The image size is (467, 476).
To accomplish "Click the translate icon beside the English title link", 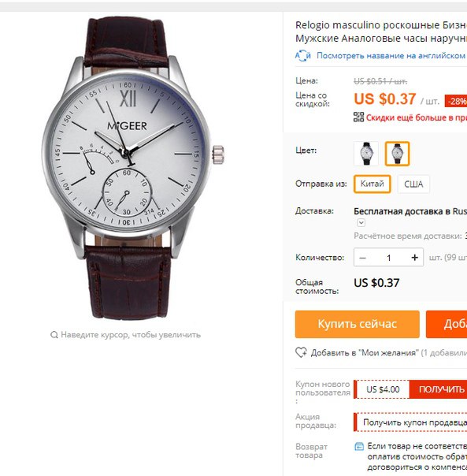I will coord(302,56).
